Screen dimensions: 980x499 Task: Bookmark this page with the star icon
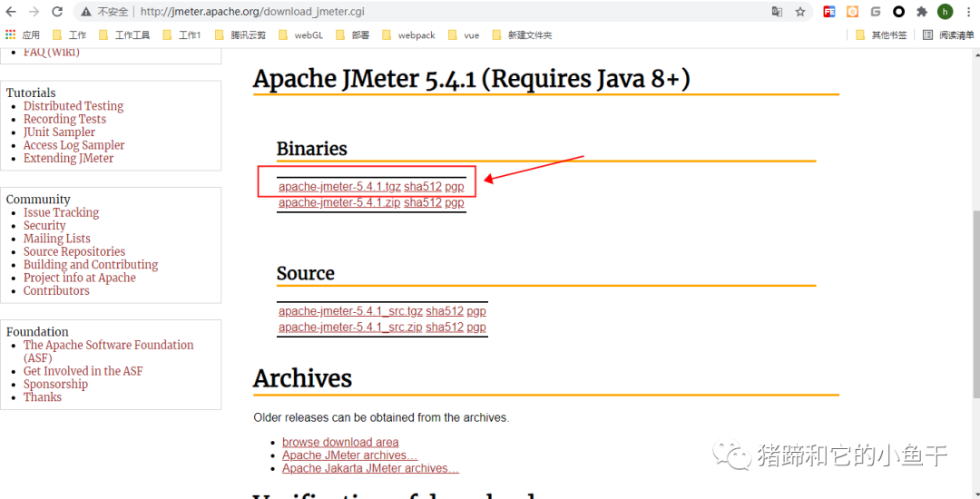(800, 12)
